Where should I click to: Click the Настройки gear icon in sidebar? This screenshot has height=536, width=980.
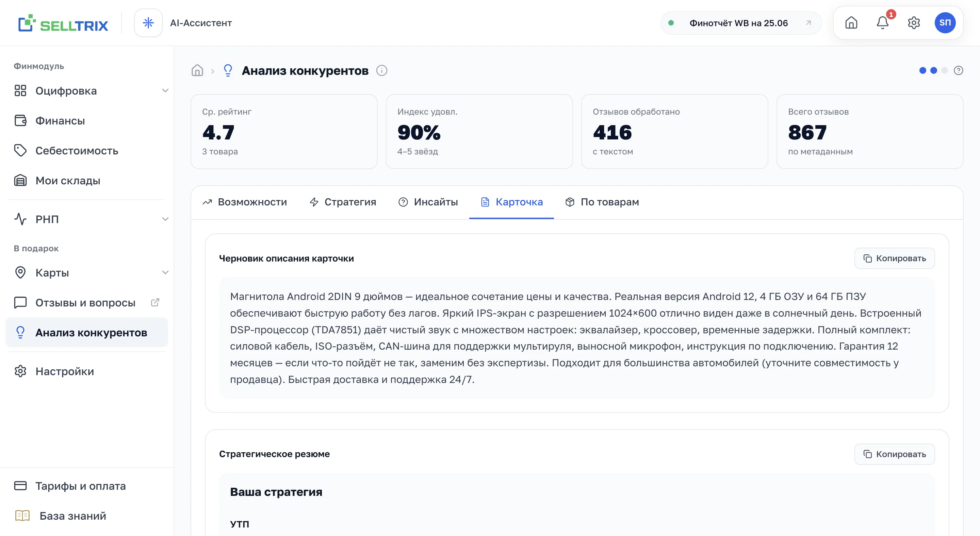pos(20,371)
